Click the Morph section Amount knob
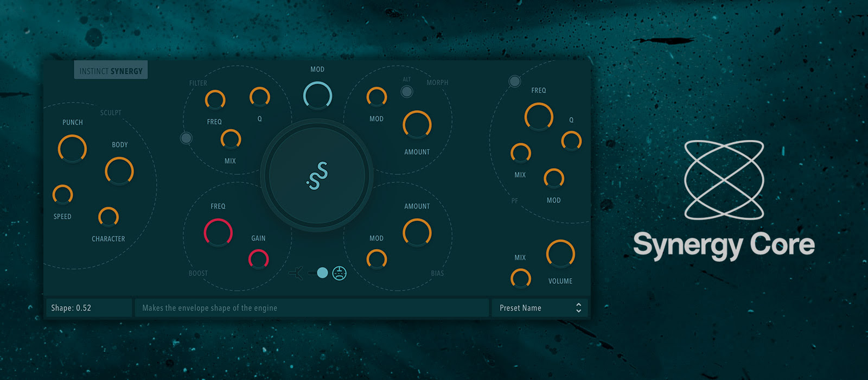 pyautogui.click(x=417, y=125)
